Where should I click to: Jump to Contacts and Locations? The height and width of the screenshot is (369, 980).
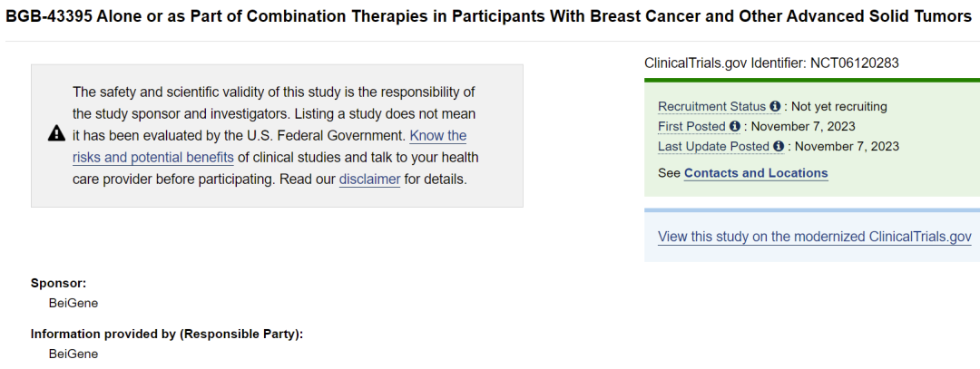tap(756, 173)
